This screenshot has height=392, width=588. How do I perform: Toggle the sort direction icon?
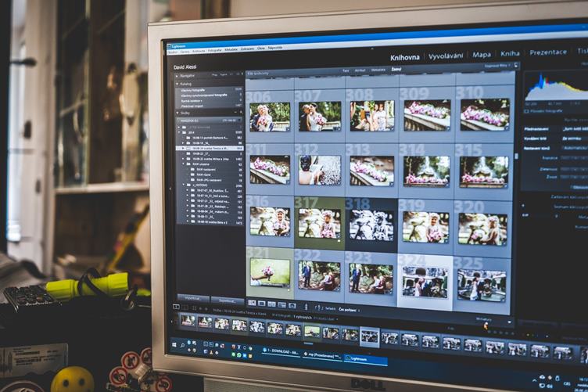(318, 308)
